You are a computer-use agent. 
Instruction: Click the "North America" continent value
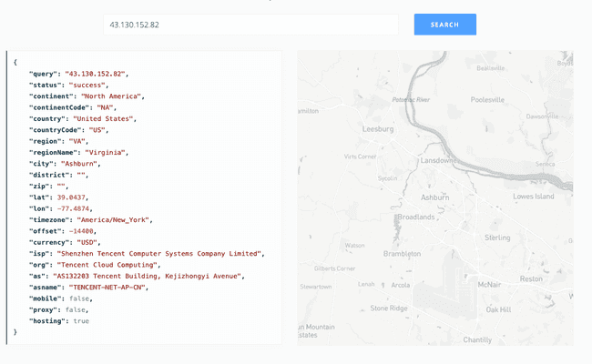coord(111,96)
